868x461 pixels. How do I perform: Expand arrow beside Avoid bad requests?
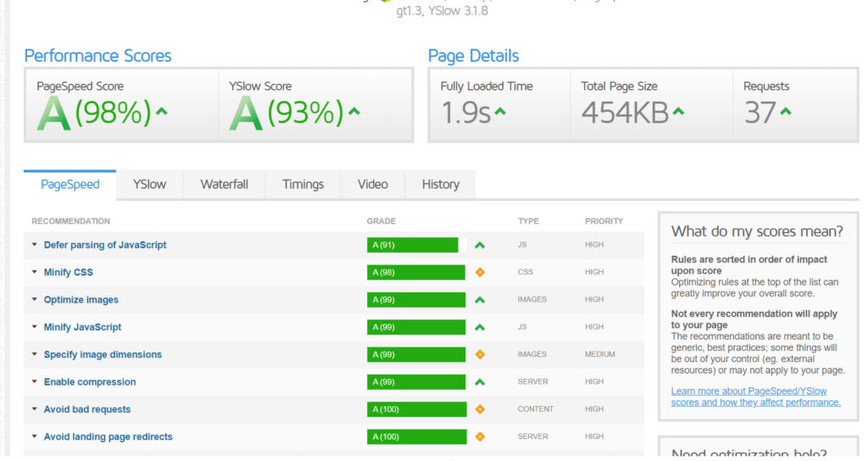click(34, 409)
